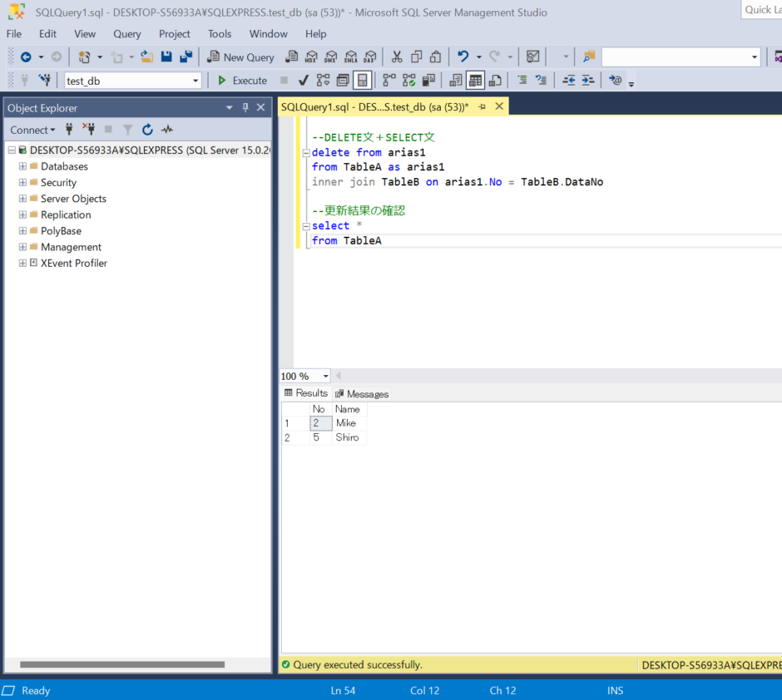Click the Execute button
The width and height of the screenshot is (782, 700).
click(x=242, y=81)
